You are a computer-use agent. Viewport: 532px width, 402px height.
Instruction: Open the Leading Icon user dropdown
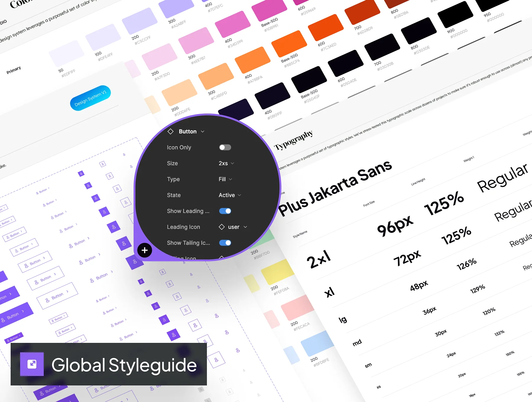point(233,227)
